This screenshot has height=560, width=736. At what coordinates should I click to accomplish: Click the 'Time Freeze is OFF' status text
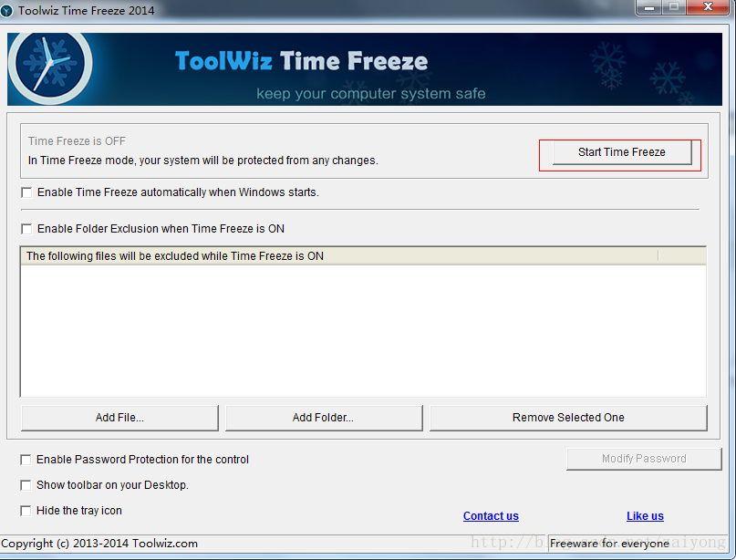click(77, 141)
